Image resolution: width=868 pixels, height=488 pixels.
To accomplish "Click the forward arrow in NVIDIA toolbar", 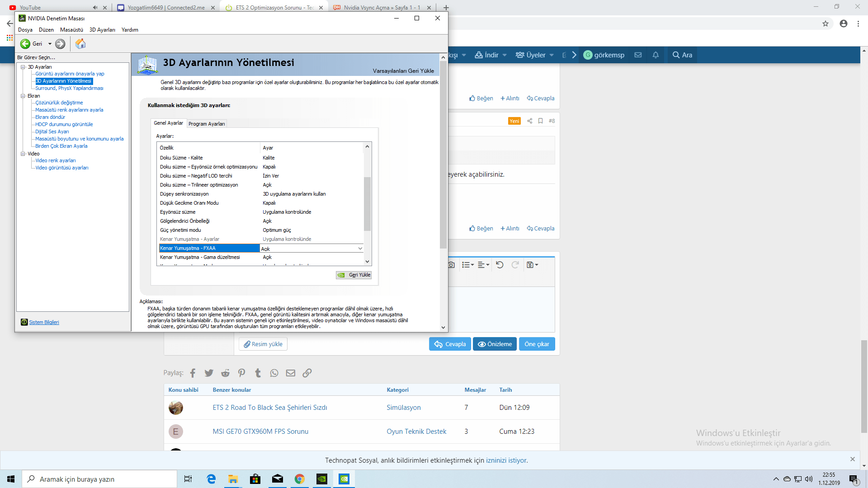I will click(x=60, y=44).
